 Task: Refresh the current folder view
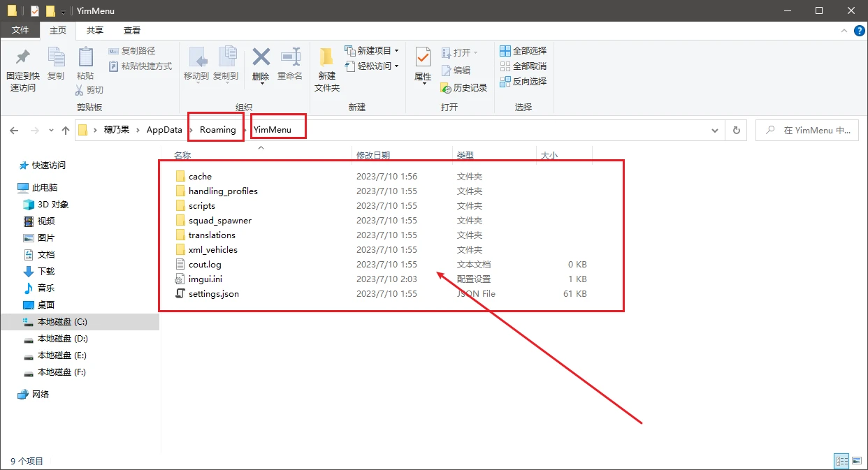pos(735,130)
